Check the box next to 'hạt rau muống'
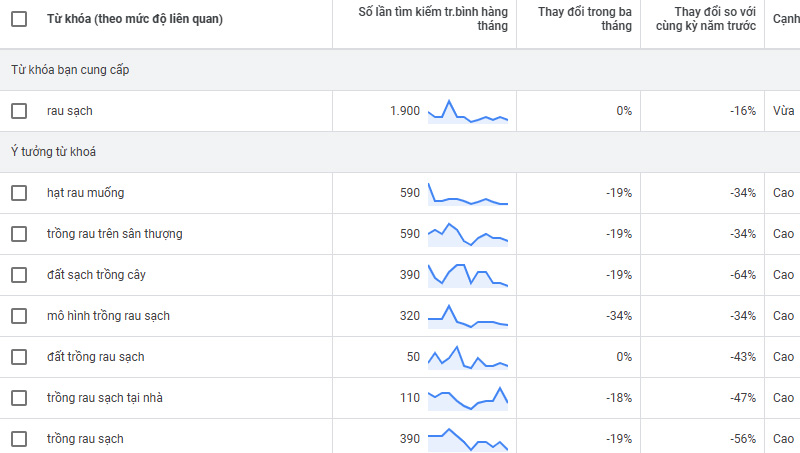Viewport: 800px width, 453px height. (x=19, y=193)
